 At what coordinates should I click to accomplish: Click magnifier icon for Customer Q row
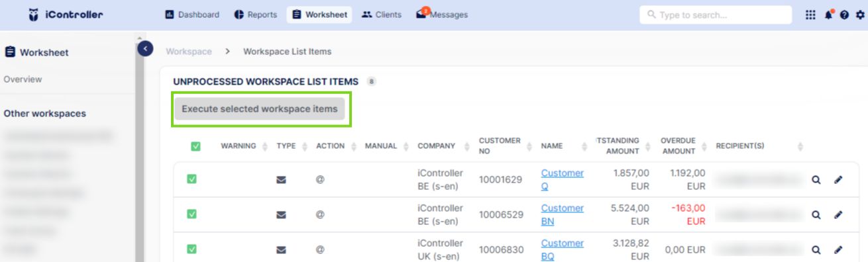click(x=816, y=179)
